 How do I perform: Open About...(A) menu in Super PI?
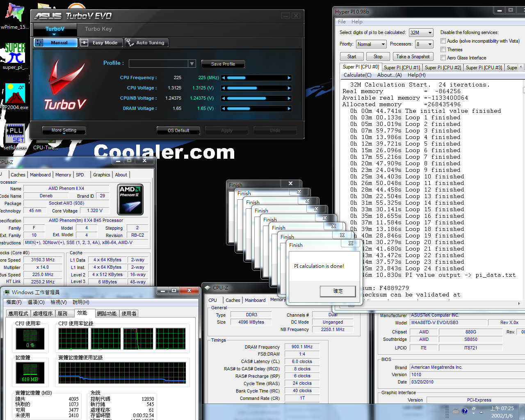tap(389, 75)
